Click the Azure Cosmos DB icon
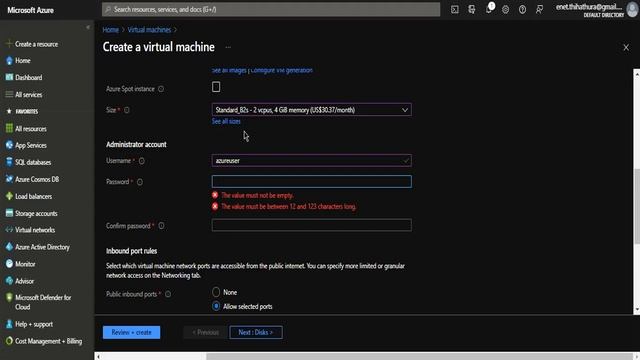 (x=9, y=179)
